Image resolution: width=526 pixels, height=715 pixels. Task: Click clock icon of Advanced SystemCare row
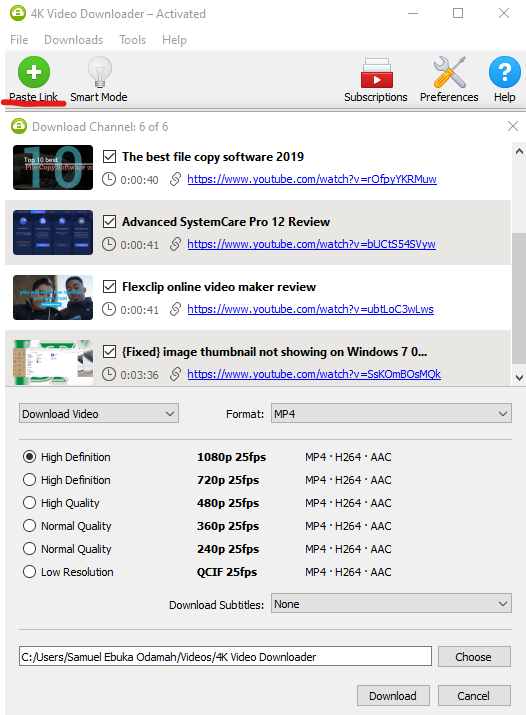pos(108,244)
